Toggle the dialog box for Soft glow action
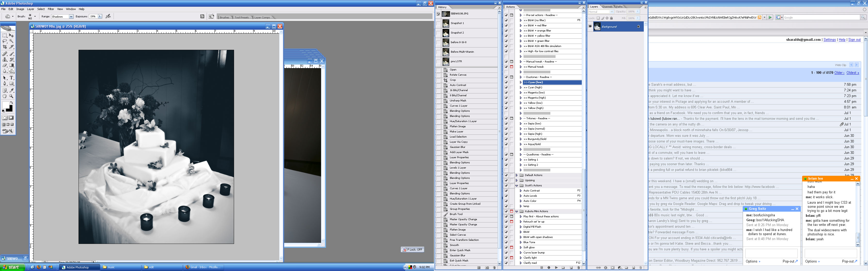Image resolution: width=868 pixels, height=271 pixels. [512, 248]
